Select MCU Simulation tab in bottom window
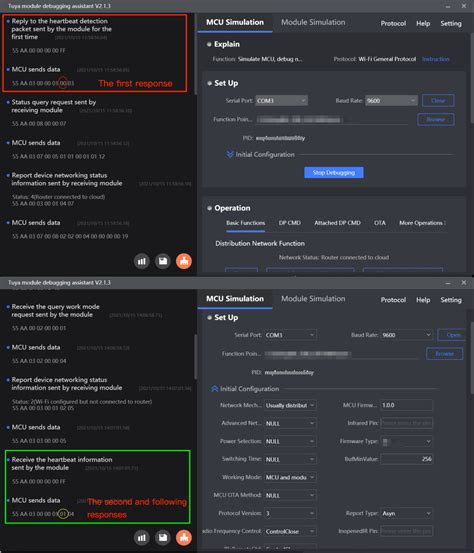 pos(235,299)
